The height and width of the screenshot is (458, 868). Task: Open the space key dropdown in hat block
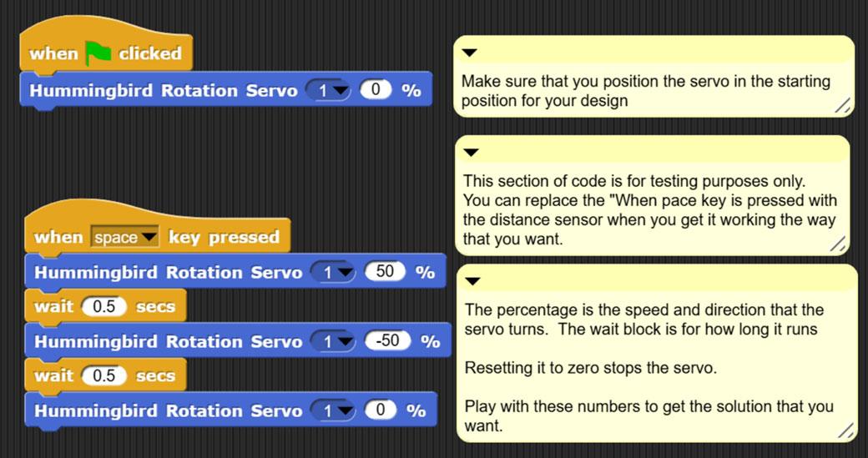pos(149,238)
